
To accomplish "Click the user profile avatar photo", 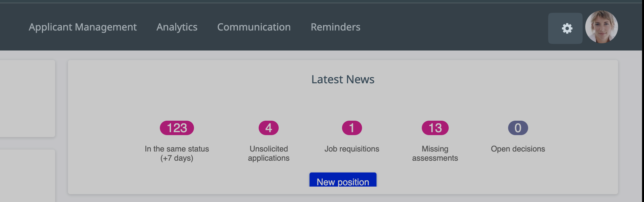I will click(601, 27).
